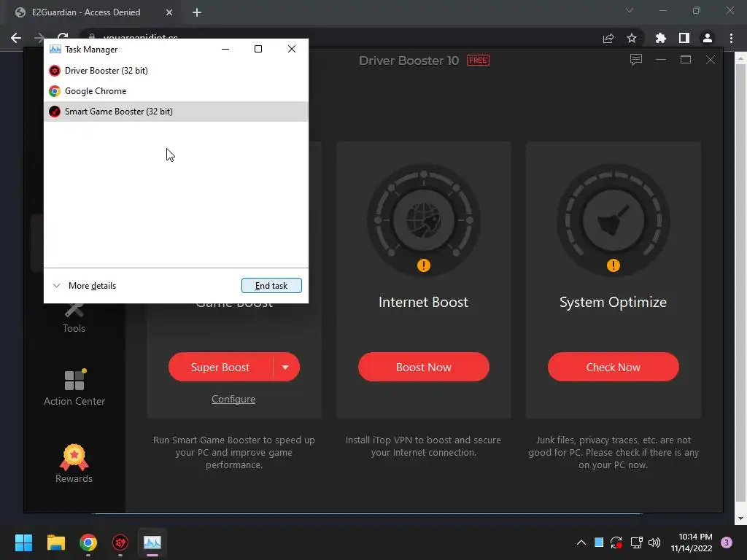Click the Driver Booster icon in task list

[55, 71]
